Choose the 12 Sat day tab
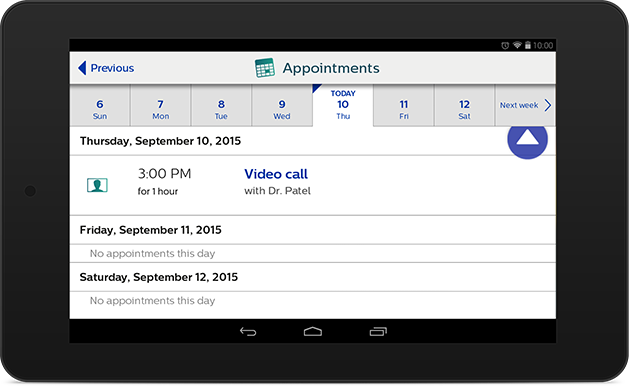629x387 pixels. (x=464, y=106)
